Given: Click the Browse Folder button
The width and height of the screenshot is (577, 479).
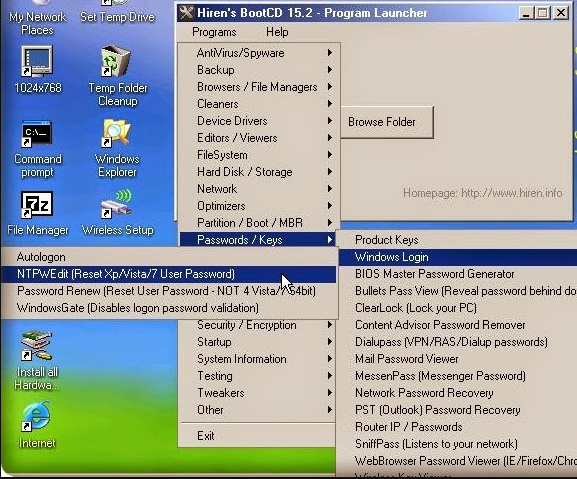Looking at the screenshot, I should [x=387, y=122].
